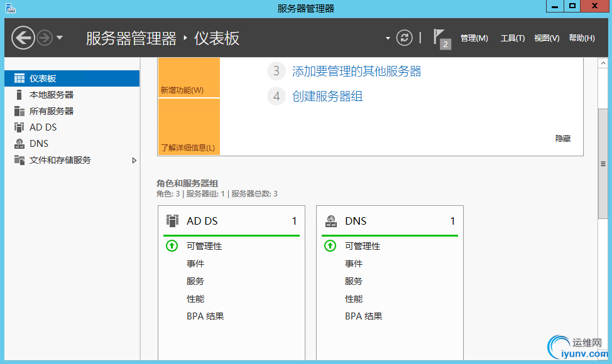Click the AD DS tile icon

point(172,221)
